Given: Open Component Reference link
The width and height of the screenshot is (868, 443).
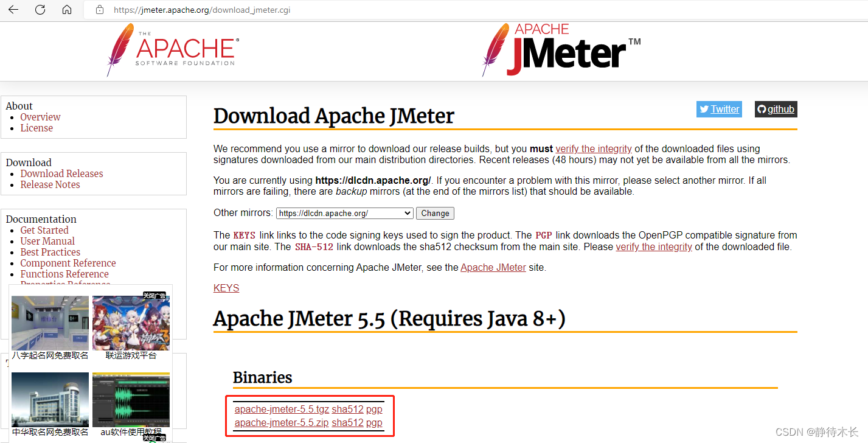Looking at the screenshot, I should pyautogui.click(x=68, y=263).
